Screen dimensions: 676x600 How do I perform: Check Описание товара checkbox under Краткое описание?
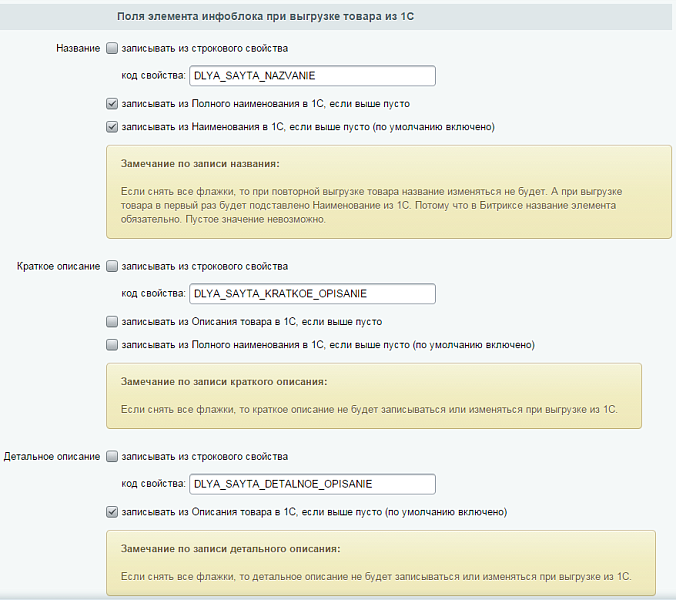pyautogui.click(x=111, y=322)
